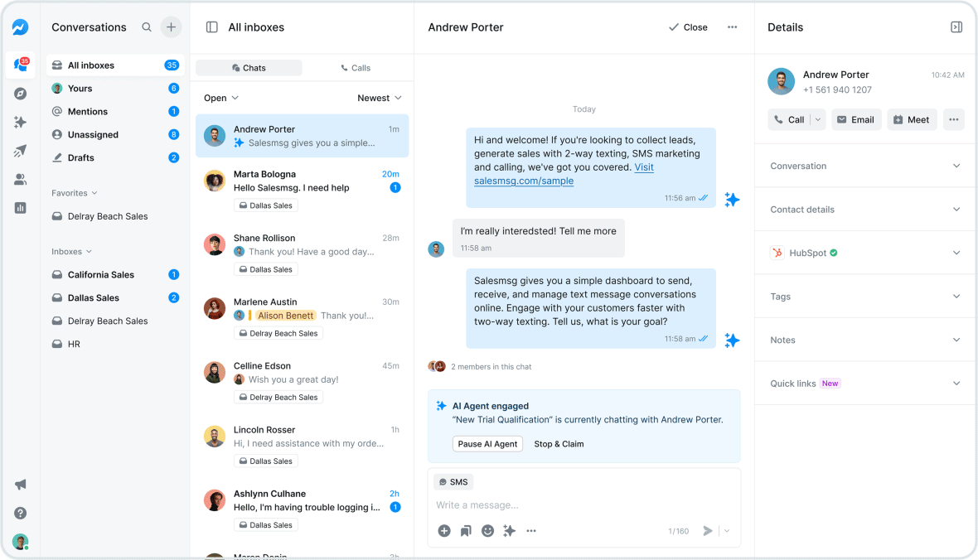The width and height of the screenshot is (978, 560).
Task: Click the AI sparkles icon in the sidebar
Action: [19, 122]
